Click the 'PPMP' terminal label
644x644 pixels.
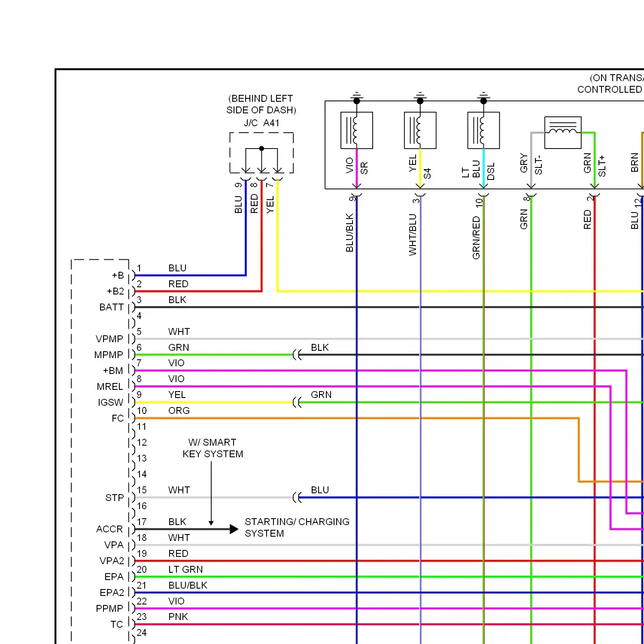point(109,609)
